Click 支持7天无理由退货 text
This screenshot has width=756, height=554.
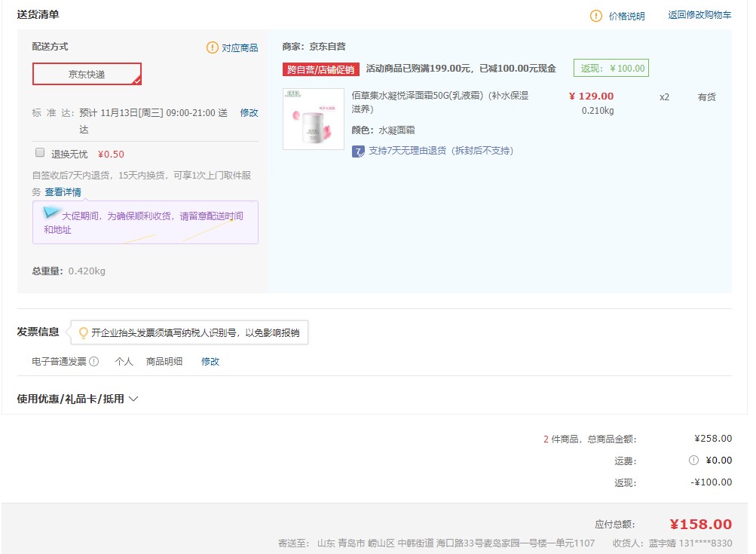tap(441, 151)
